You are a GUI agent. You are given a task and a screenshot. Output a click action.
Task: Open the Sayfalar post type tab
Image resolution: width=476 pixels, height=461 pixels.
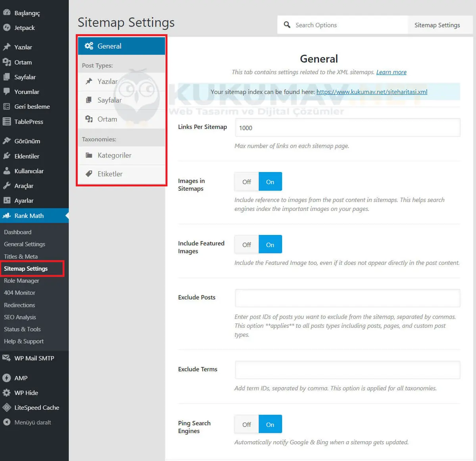click(x=121, y=100)
